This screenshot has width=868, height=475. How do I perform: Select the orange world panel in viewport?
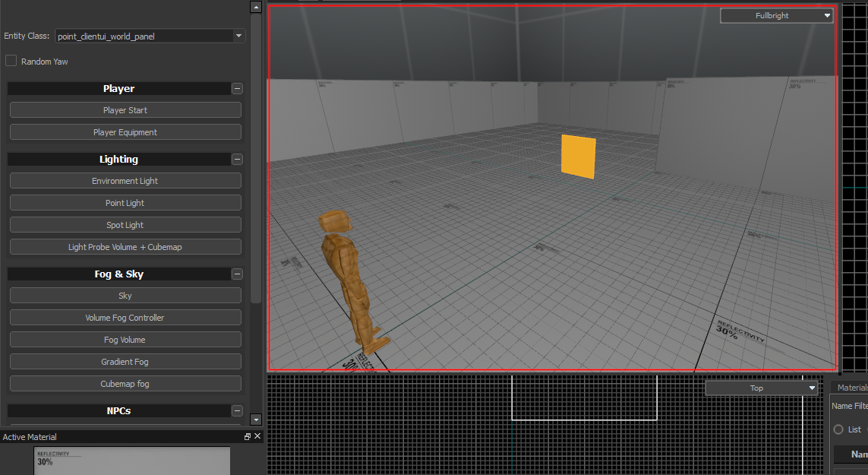579,157
